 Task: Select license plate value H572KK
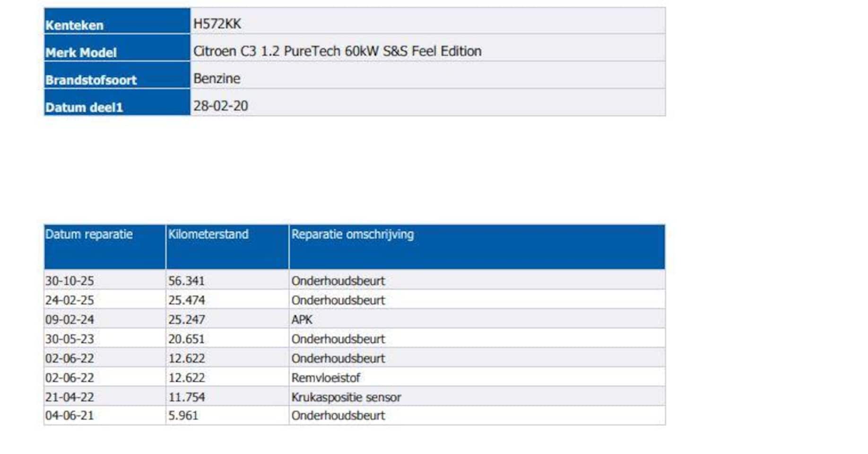click(217, 24)
